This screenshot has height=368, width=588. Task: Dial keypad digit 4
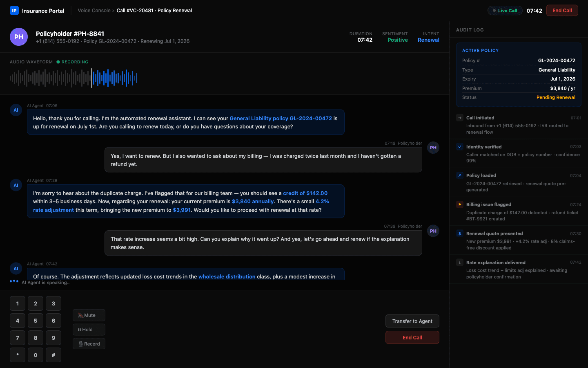coord(18,321)
